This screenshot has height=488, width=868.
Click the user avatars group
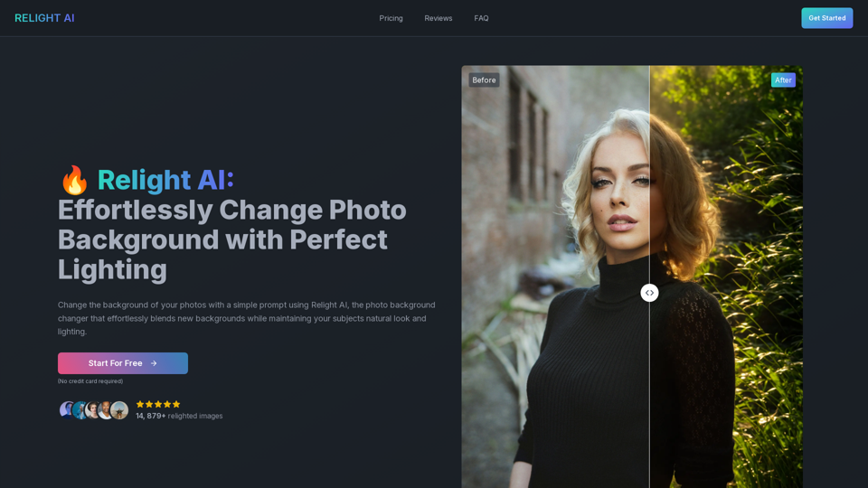(93, 410)
